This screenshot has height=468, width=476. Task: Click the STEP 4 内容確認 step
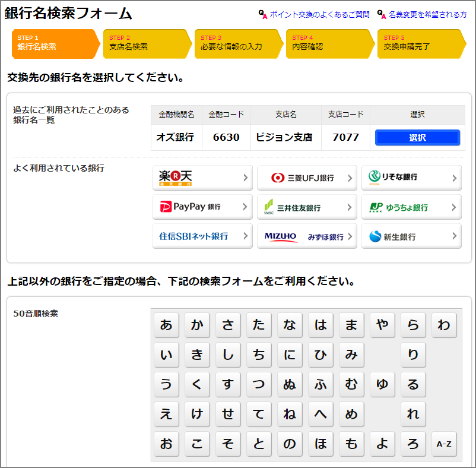tap(330, 44)
